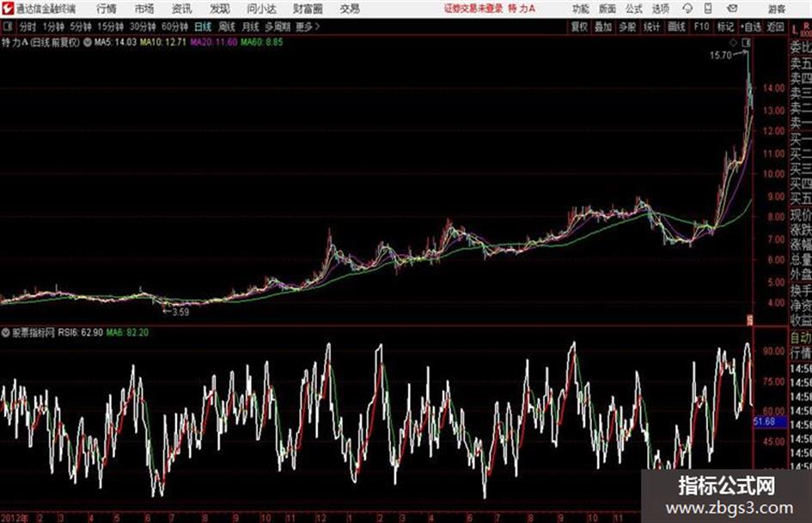Click the 复权 toolbar button
The height and width of the screenshot is (523, 812).
(579, 27)
